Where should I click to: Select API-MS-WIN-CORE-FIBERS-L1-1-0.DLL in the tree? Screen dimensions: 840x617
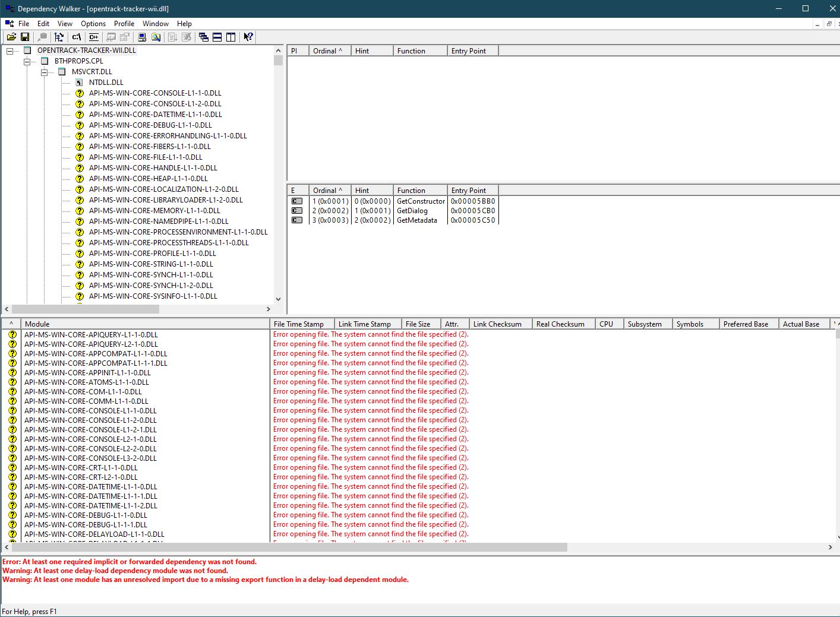pyautogui.click(x=150, y=147)
